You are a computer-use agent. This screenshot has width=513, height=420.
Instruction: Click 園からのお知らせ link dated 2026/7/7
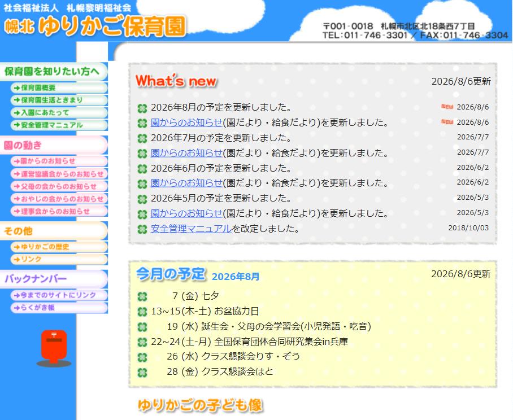pos(186,153)
